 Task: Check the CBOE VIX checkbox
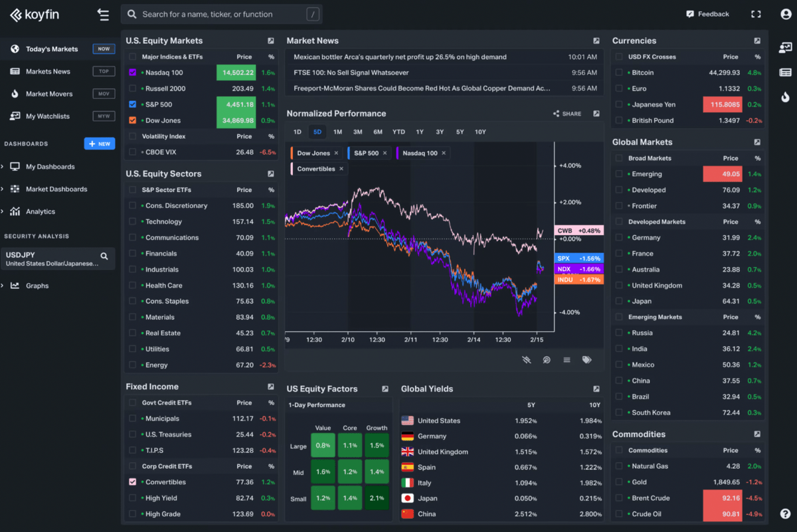pos(133,152)
